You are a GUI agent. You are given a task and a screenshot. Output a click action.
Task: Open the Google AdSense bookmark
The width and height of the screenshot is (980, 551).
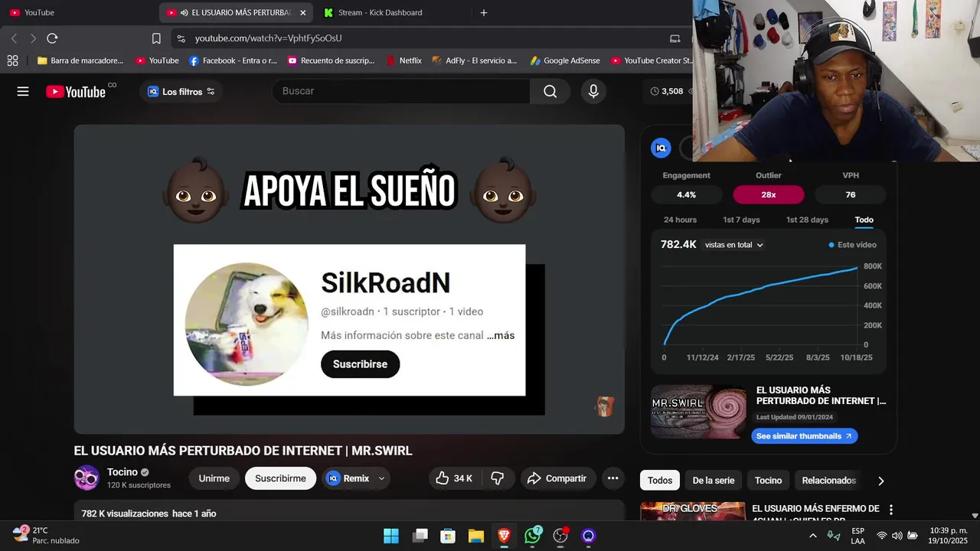564,60
